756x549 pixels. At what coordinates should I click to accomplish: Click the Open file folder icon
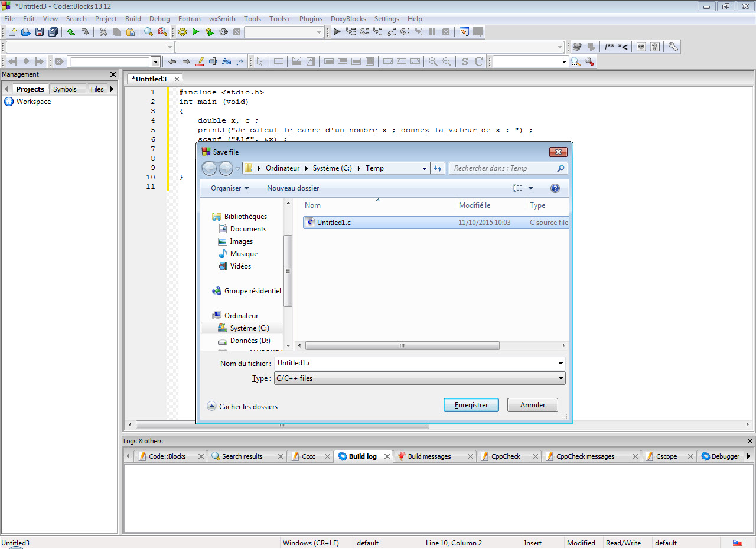coord(25,32)
